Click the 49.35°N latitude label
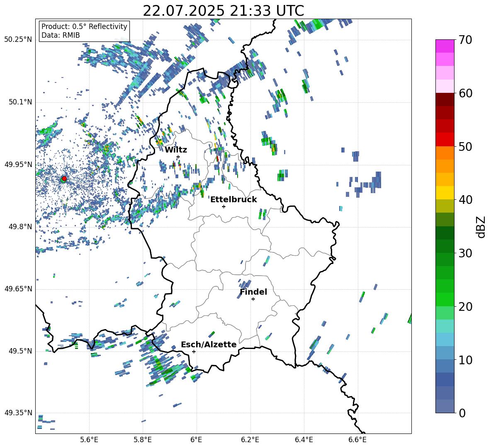 [18, 413]
